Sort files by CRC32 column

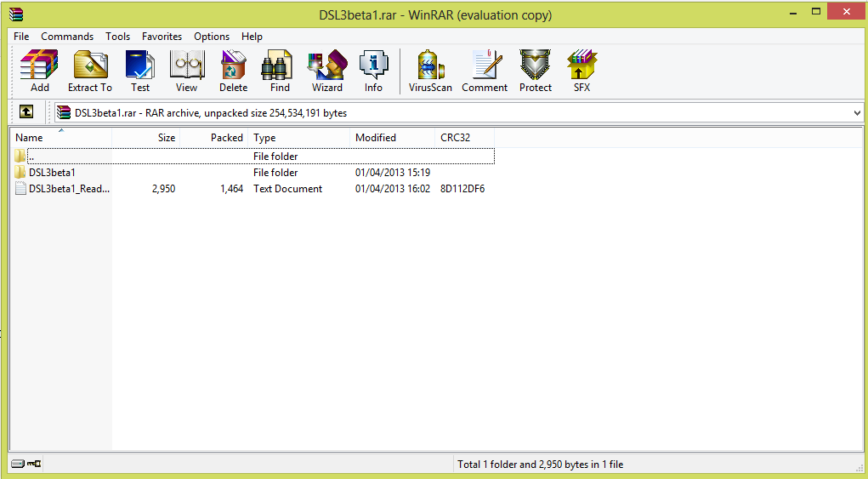point(465,138)
